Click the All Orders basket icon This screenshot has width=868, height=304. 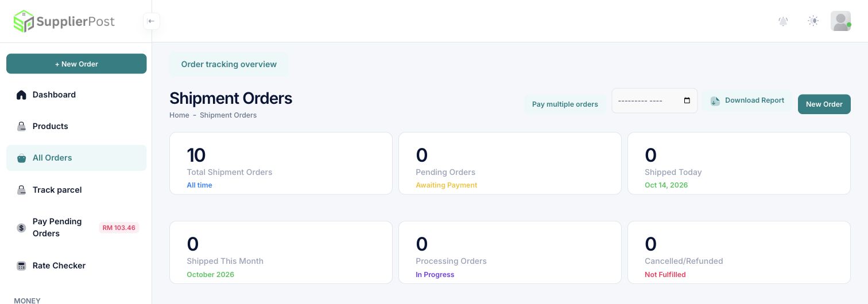tap(21, 158)
